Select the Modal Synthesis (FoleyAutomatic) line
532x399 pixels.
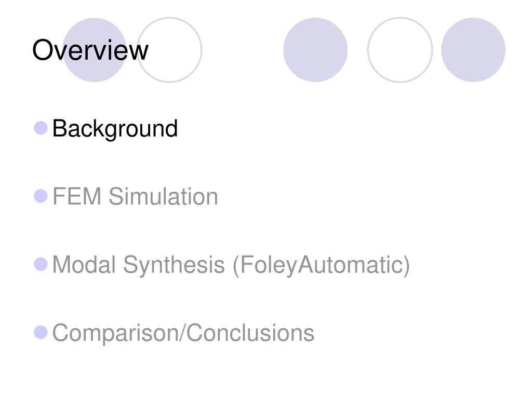pos(231,265)
